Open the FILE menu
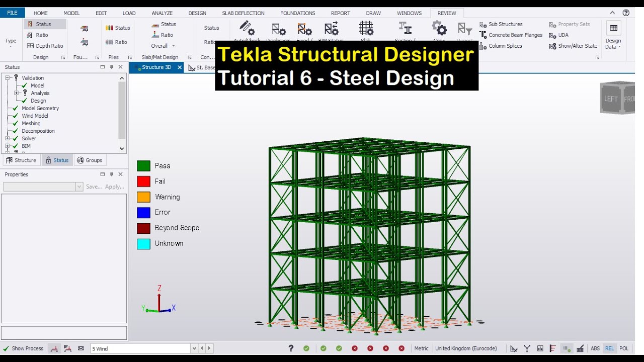This screenshot has height=362, width=644. click(12, 13)
